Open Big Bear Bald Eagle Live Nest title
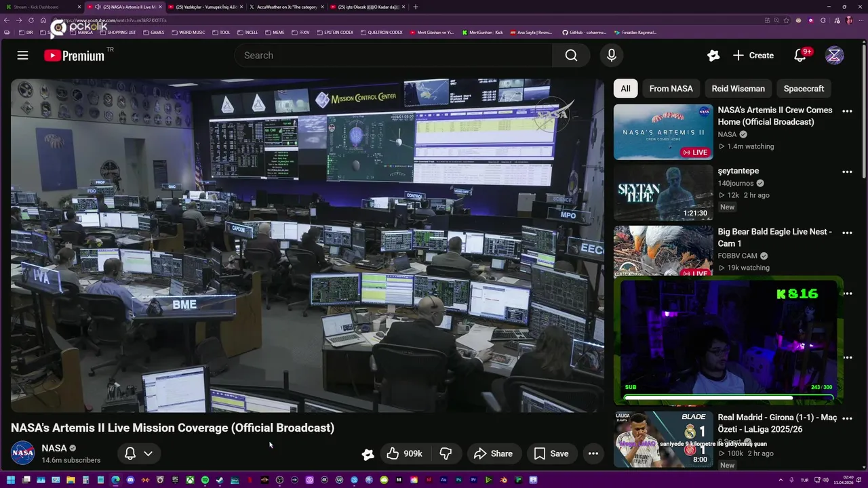The height and width of the screenshot is (488, 868). tap(774, 237)
